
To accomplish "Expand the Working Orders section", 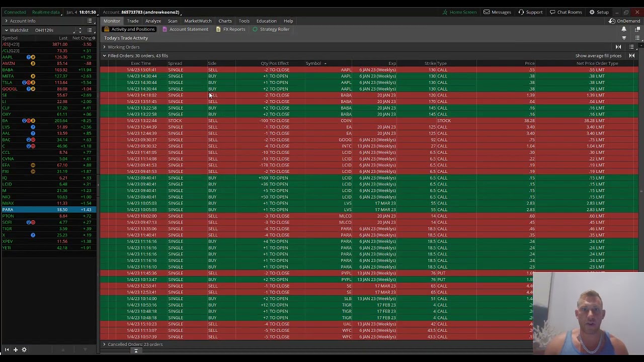I will [104, 47].
